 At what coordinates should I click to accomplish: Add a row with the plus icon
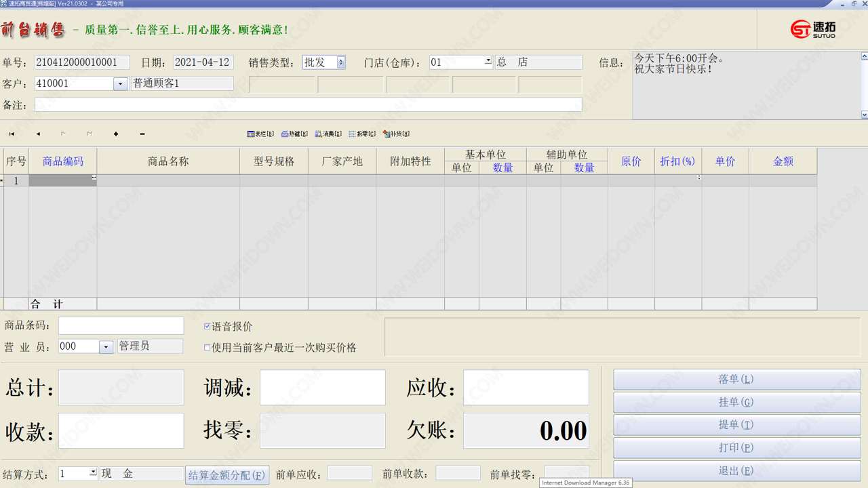click(x=116, y=134)
